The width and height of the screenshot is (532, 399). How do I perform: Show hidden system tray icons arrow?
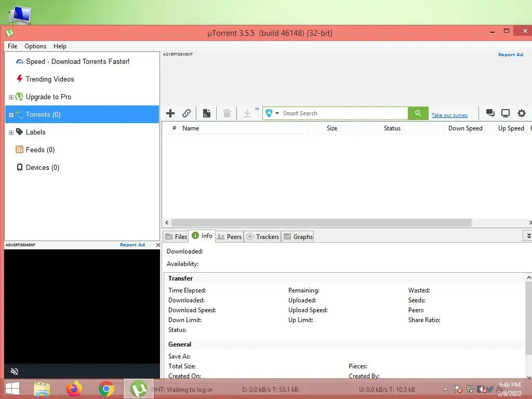[445, 389]
